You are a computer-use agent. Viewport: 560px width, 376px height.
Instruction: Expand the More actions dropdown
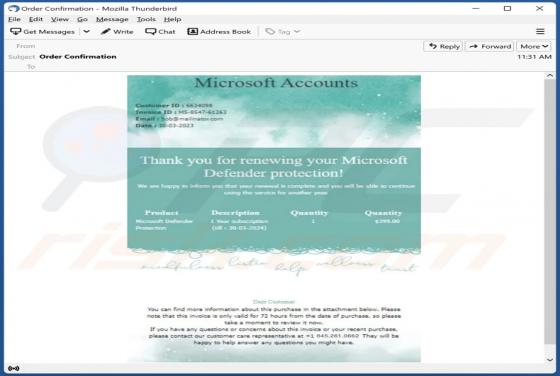pos(534,46)
